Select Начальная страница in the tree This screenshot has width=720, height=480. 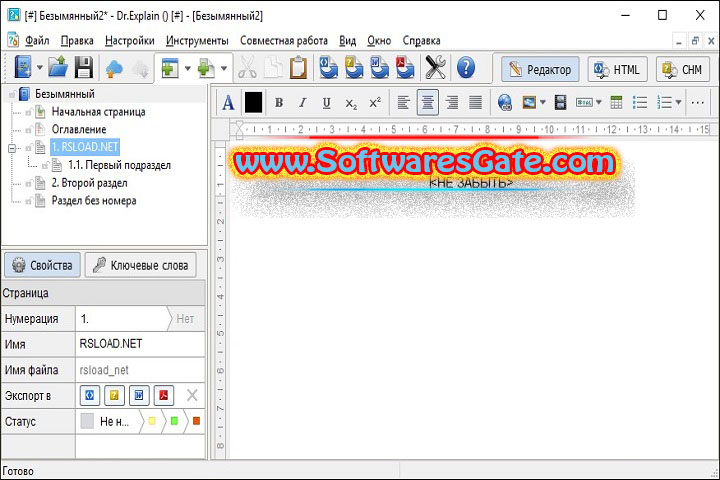click(98, 112)
